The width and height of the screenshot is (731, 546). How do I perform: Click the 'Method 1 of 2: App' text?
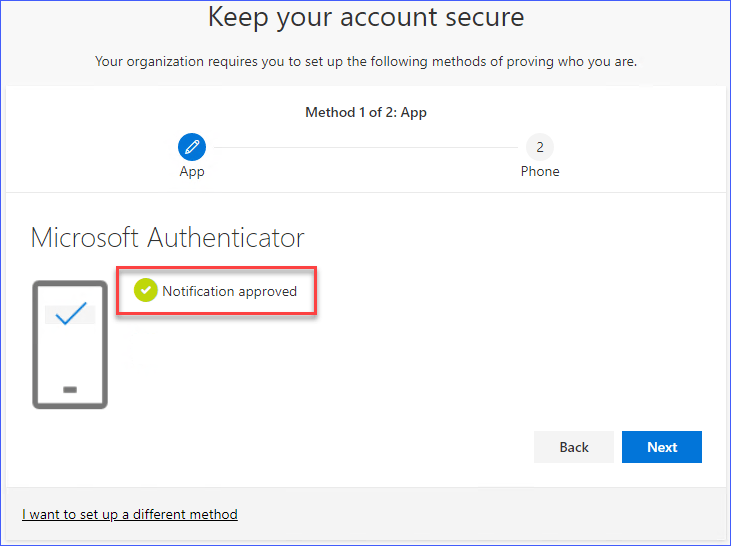pyautogui.click(x=366, y=112)
